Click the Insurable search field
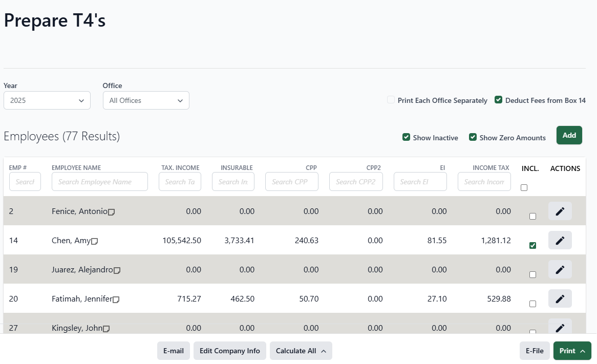Screen dimensions: 597x364 click(x=233, y=182)
